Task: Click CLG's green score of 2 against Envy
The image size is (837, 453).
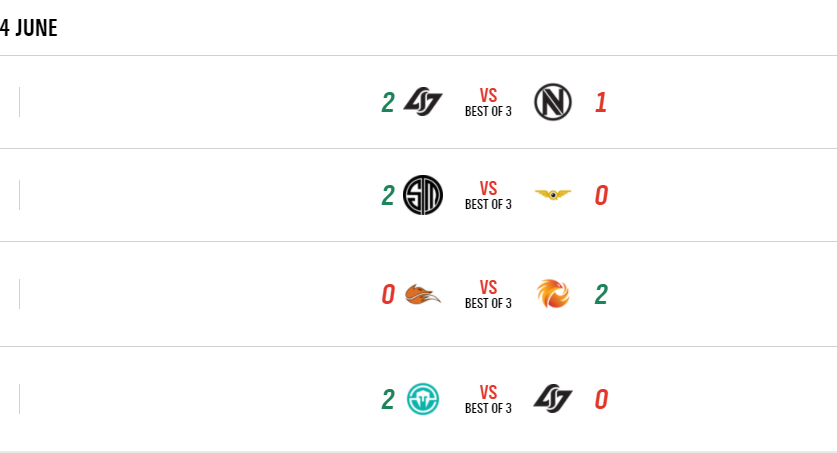Action: [x=388, y=102]
